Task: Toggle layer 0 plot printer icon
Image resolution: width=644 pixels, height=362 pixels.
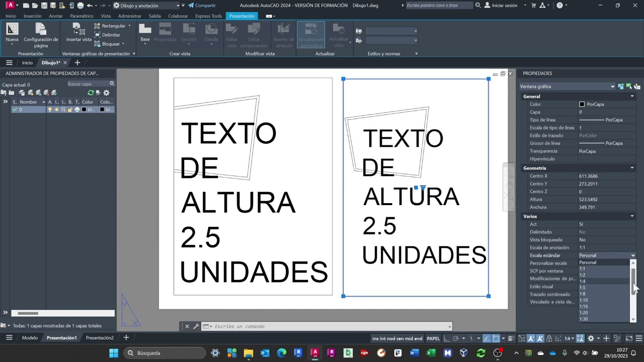Action: pos(77,110)
